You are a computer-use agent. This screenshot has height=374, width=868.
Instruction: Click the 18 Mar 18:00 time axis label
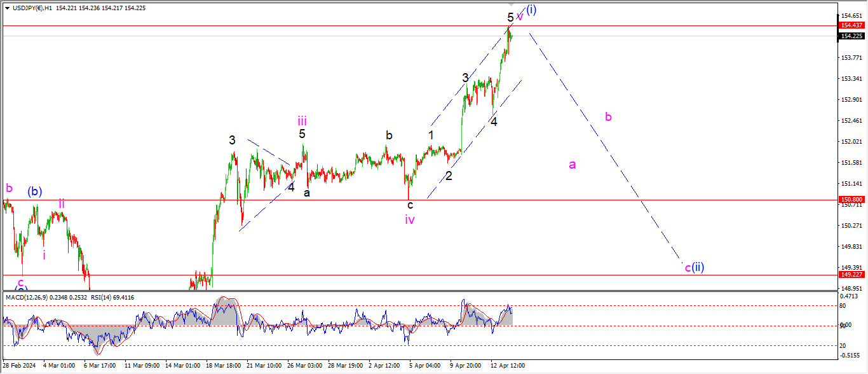(x=224, y=366)
